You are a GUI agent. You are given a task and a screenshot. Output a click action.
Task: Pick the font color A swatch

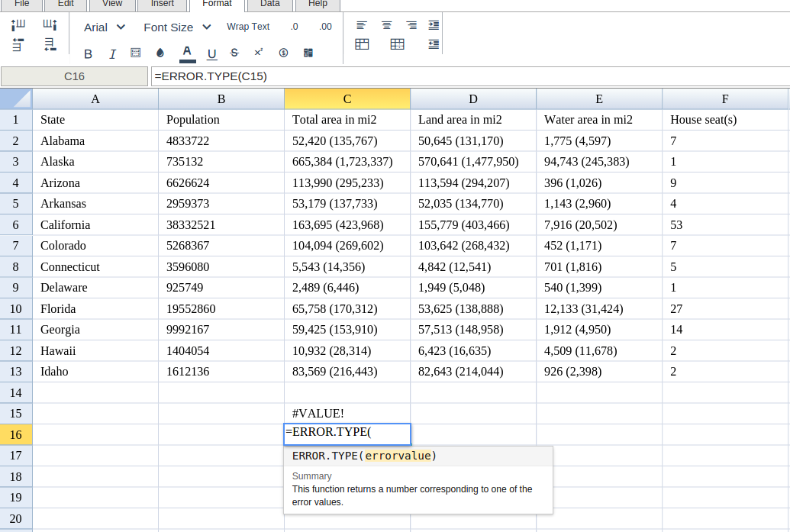click(x=186, y=53)
